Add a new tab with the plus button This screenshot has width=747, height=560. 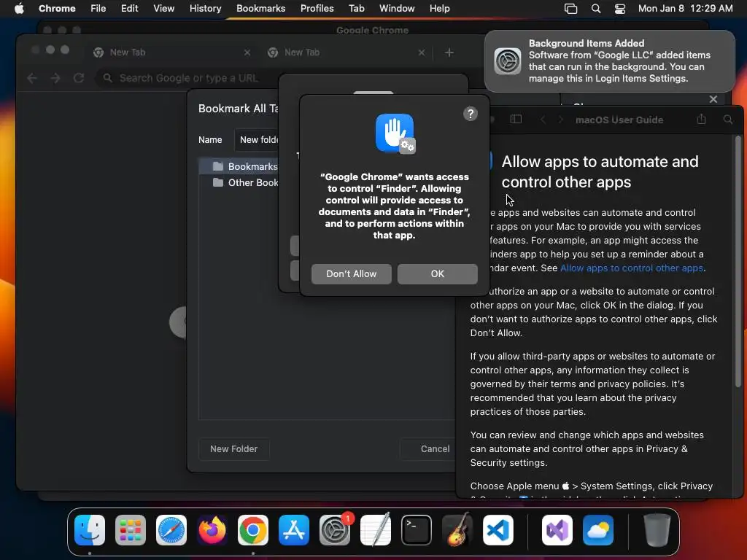point(449,52)
